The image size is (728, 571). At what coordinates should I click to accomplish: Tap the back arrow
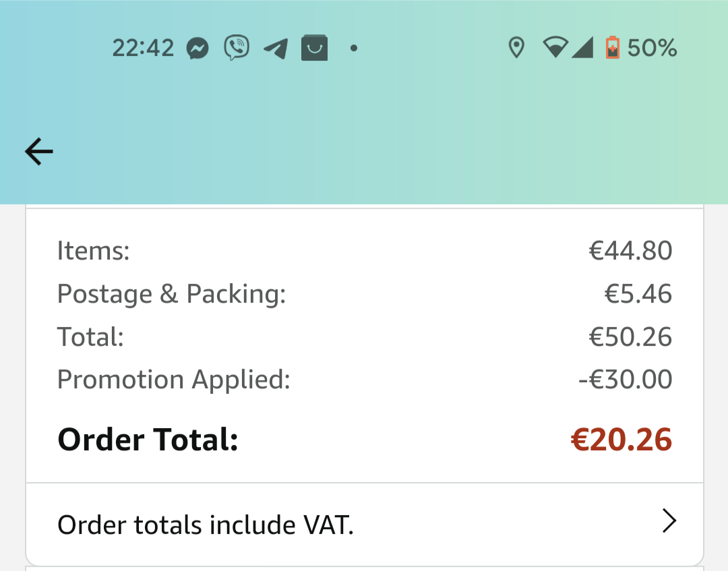click(x=39, y=151)
